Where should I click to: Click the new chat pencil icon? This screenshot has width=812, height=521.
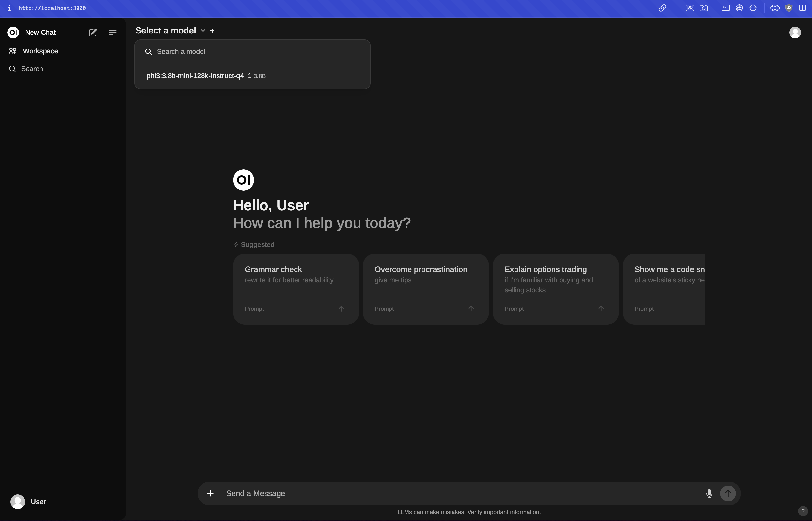tap(93, 33)
